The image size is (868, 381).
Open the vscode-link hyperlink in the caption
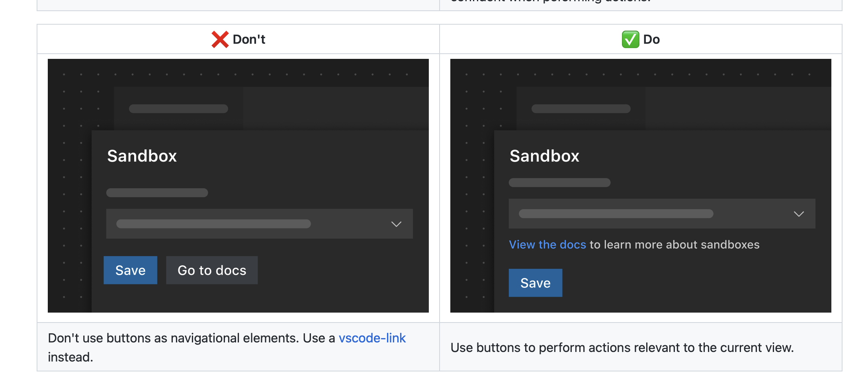click(372, 338)
